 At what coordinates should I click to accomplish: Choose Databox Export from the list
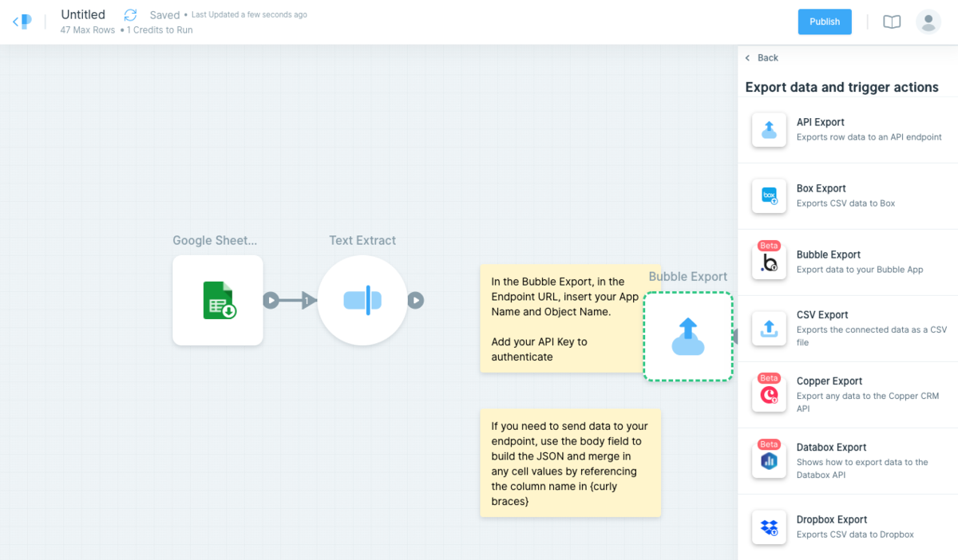[x=848, y=460]
